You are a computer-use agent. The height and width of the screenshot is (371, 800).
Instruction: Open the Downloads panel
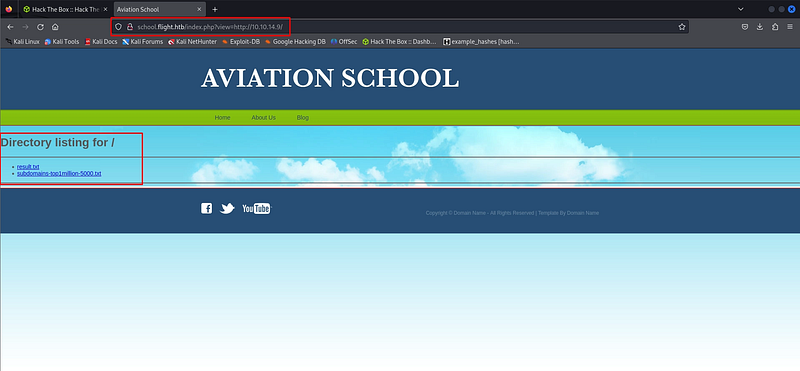pyautogui.click(x=760, y=27)
